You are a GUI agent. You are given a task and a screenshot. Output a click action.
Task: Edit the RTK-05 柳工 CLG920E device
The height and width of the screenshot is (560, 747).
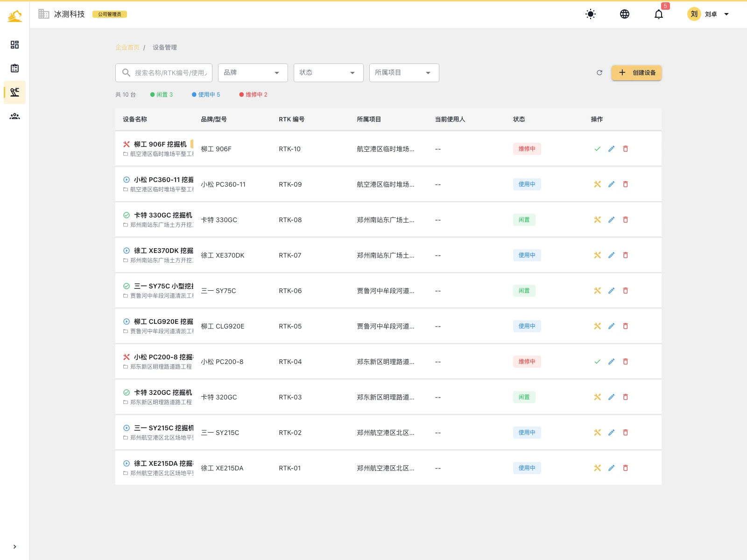tap(612, 326)
